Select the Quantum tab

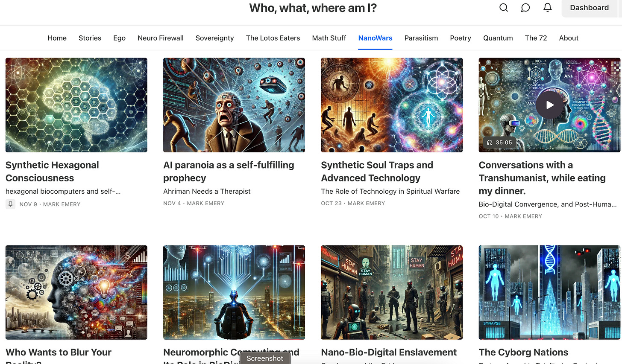(498, 38)
